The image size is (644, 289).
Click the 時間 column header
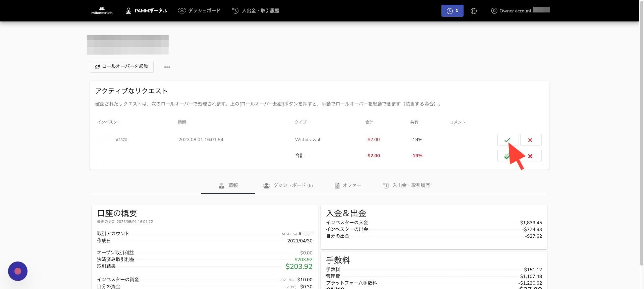tap(182, 122)
